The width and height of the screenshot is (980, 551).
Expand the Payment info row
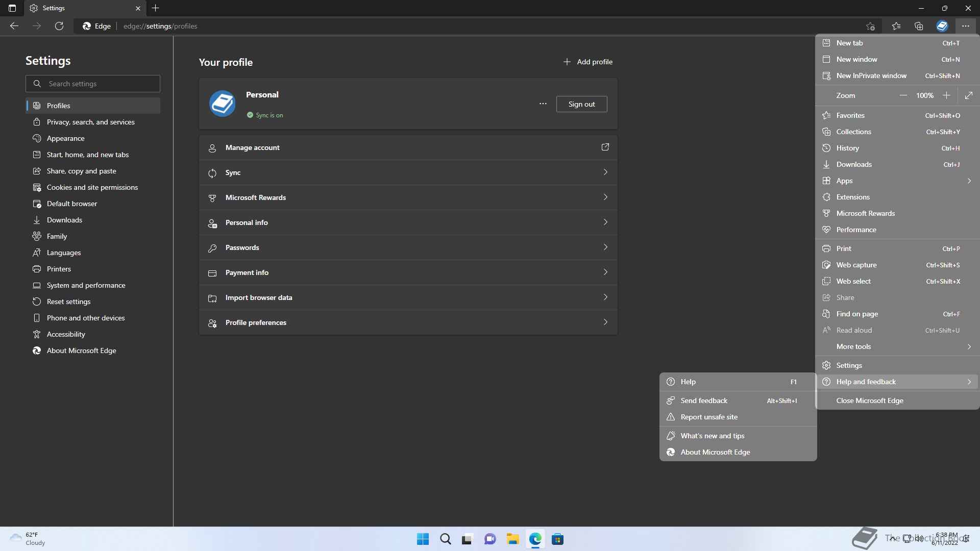point(408,272)
